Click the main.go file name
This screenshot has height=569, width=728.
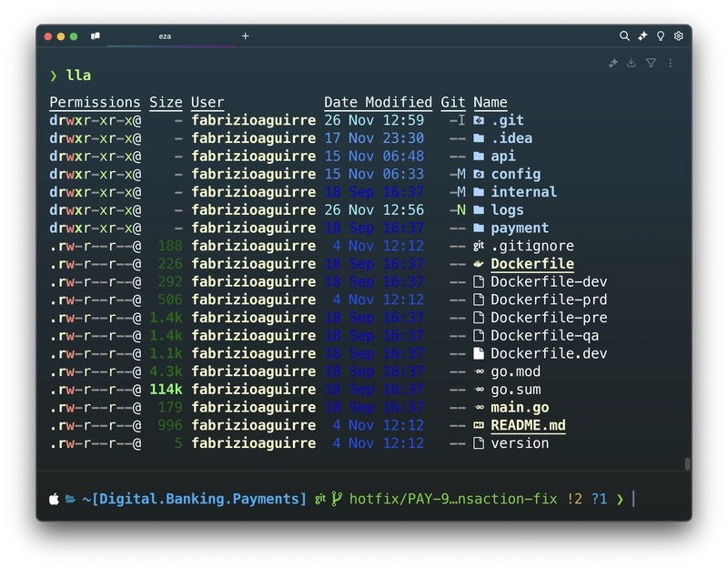point(520,407)
